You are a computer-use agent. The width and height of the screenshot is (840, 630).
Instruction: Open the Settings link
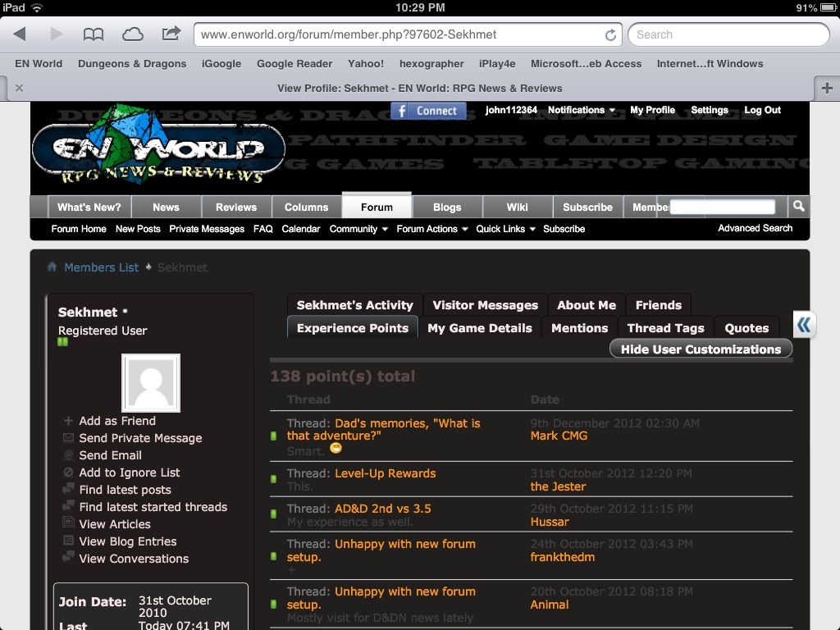710,110
